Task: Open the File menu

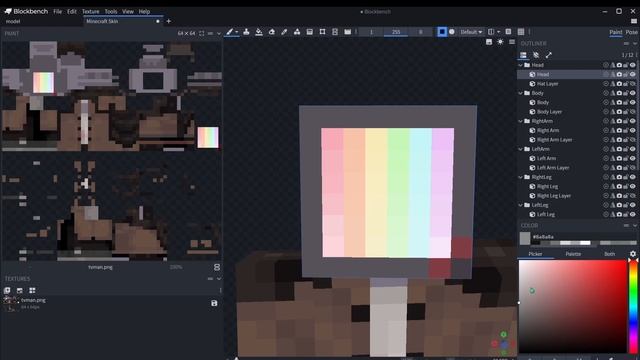Action: (x=58, y=11)
